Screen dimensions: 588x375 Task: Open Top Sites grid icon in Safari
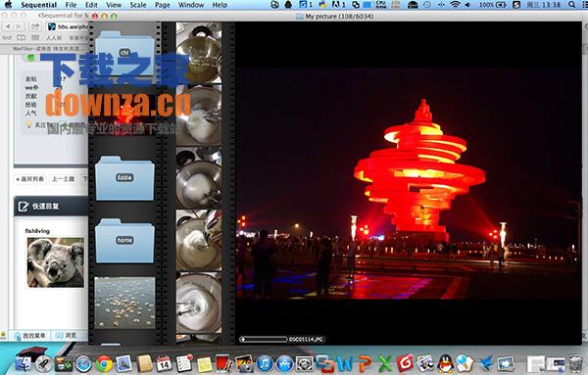35,38
